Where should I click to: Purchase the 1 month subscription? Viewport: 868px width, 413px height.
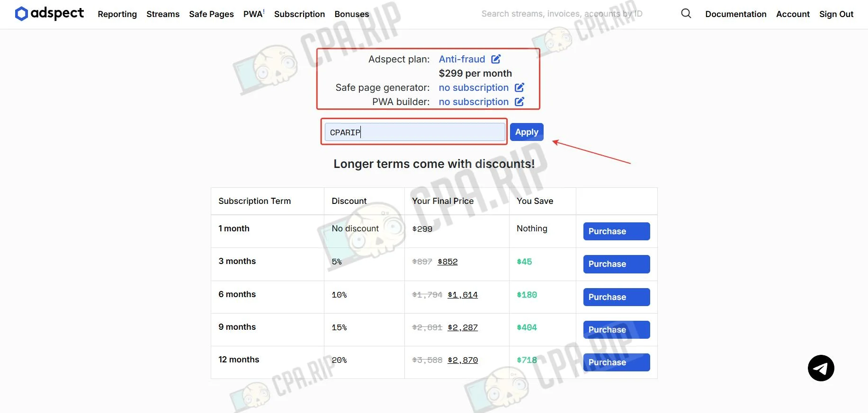[617, 231]
